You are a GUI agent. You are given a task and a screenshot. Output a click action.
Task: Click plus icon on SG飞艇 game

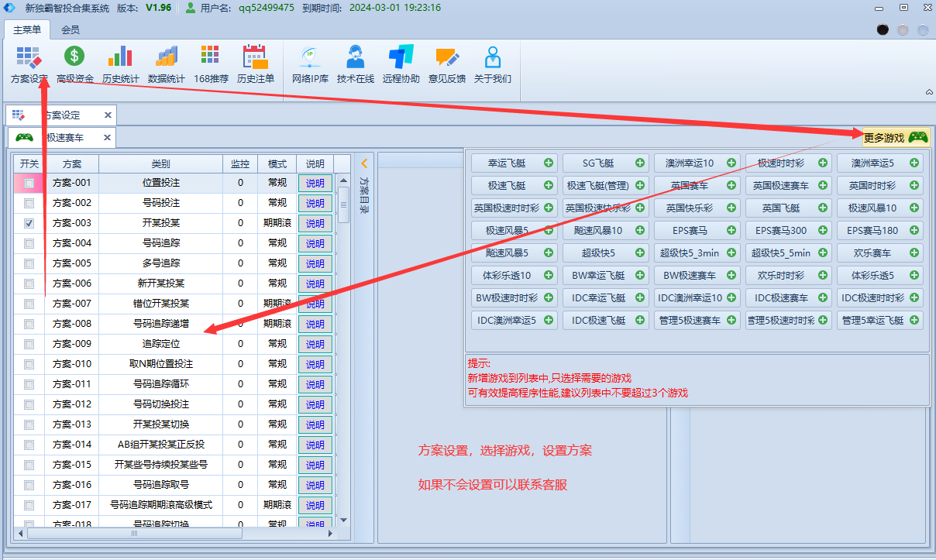(640, 163)
